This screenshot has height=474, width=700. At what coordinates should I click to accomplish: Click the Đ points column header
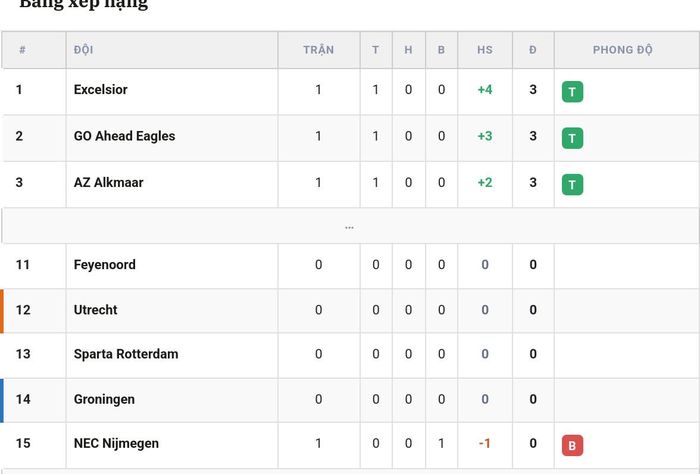pos(533,50)
